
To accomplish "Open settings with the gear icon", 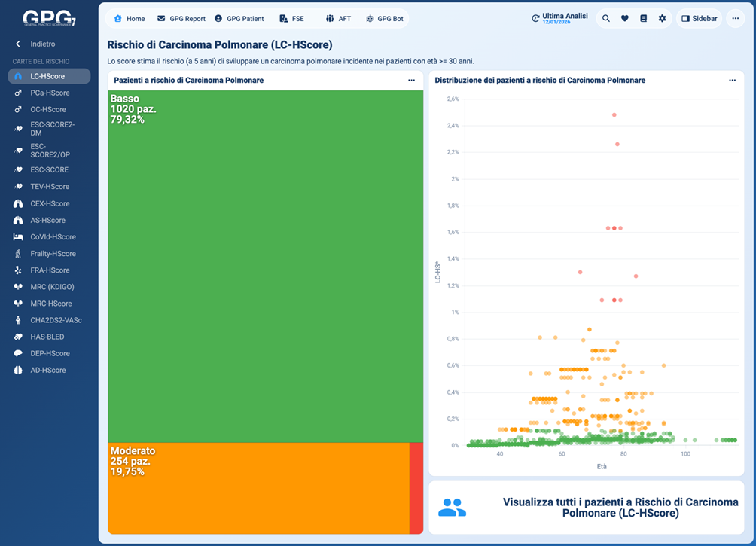I will [x=662, y=19].
